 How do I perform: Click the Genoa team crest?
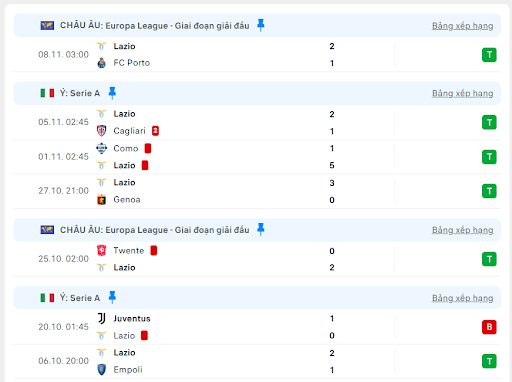pyautogui.click(x=102, y=200)
